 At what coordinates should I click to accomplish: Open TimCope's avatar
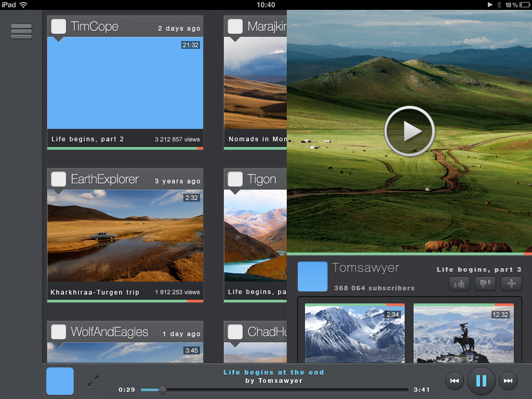coord(58,26)
